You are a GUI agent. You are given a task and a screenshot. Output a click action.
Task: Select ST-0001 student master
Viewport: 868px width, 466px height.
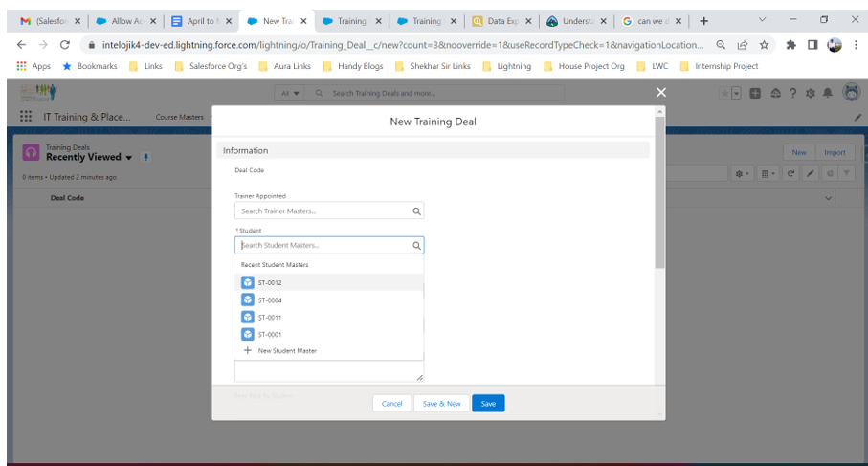pos(270,335)
